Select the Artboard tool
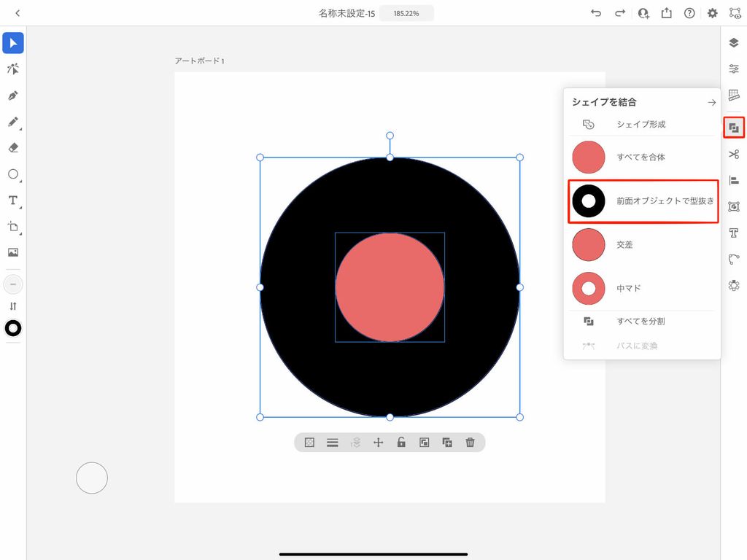Image resolution: width=747 pixels, height=560 pixels. pos(13,226)
